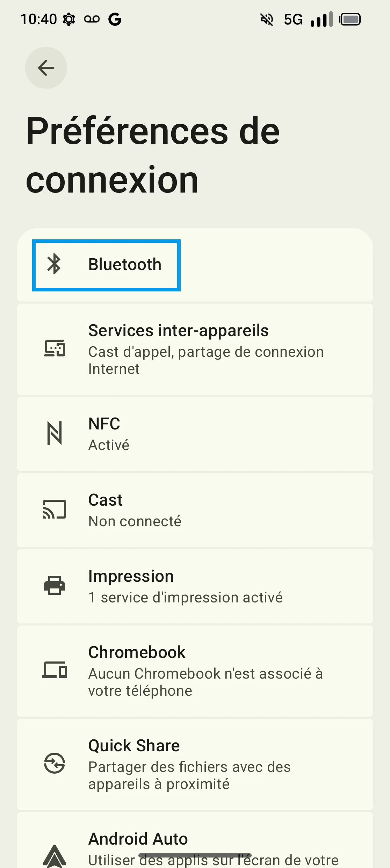The width and height of the screenshot is (390, 868).
Task: Tap the Android Auto logo icon
Action: click(x=55, y=855)
